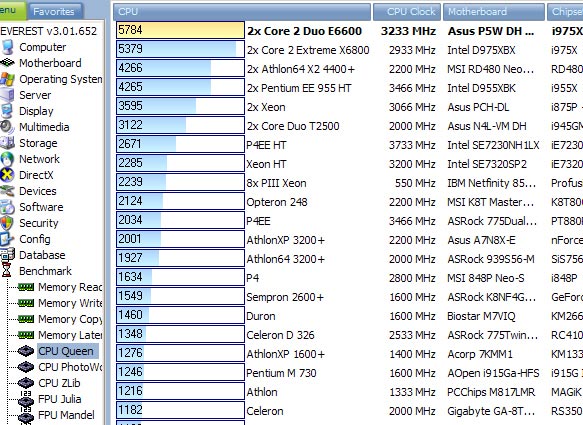Sort by the CPU Clock column header
The height and width of the screenshot is (425, 583).
coord(407,12)
